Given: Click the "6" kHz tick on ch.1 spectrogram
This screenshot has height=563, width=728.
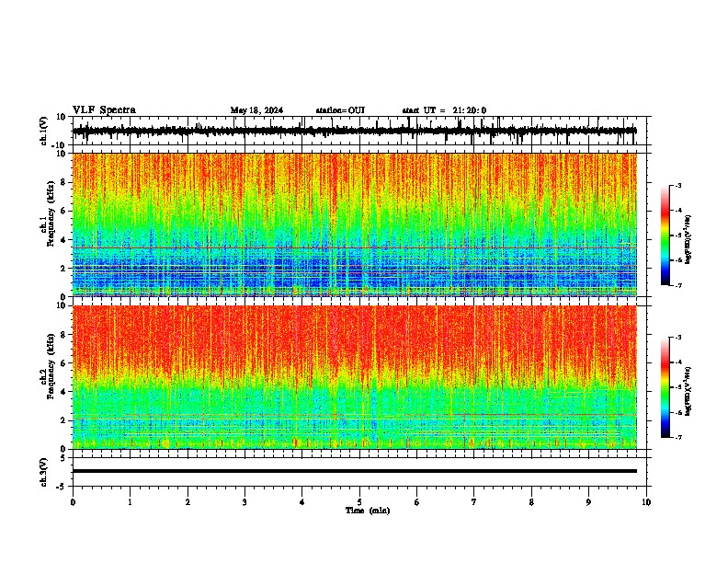Looking at the screenshot, I should 63,211.
